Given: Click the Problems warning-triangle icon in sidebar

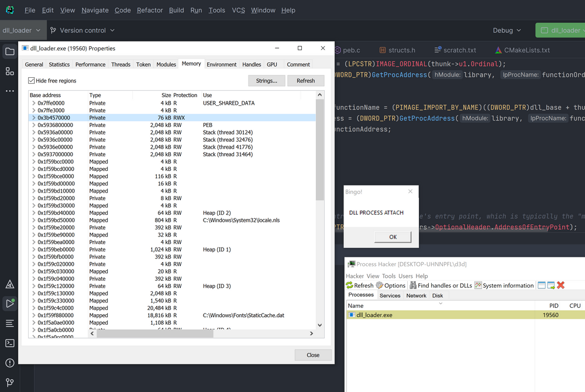Looking at the screenshot, I should coord(9,283).
